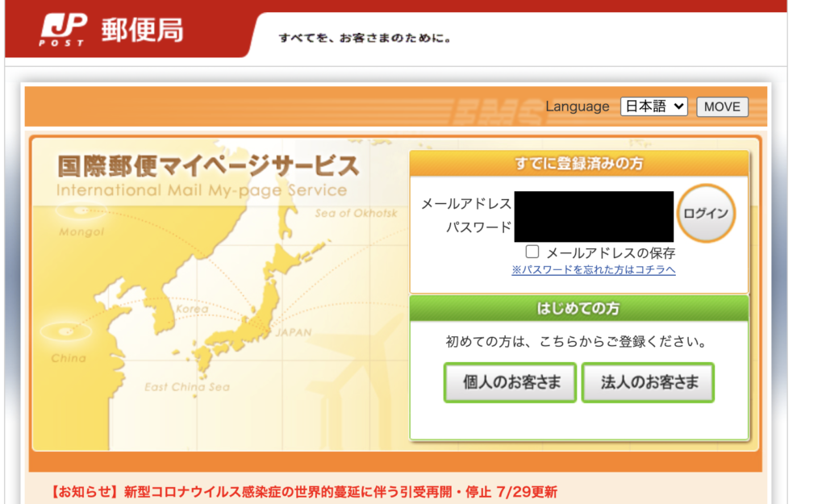This screenshot has width=826, height=504.
Task: Click the パスワード field label
Action: [479, 227]
